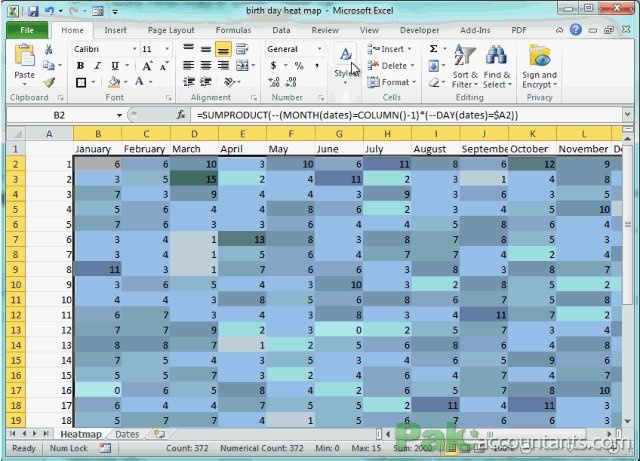Click the vertical scrollbar thumb
This screenshot has height=461, width=640.
(627, 225)
